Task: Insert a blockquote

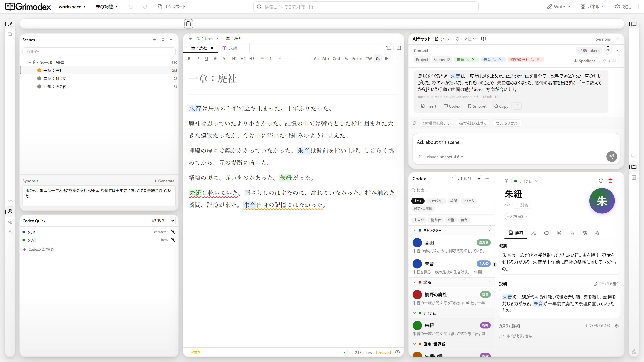Action: (x=280, y=58)
